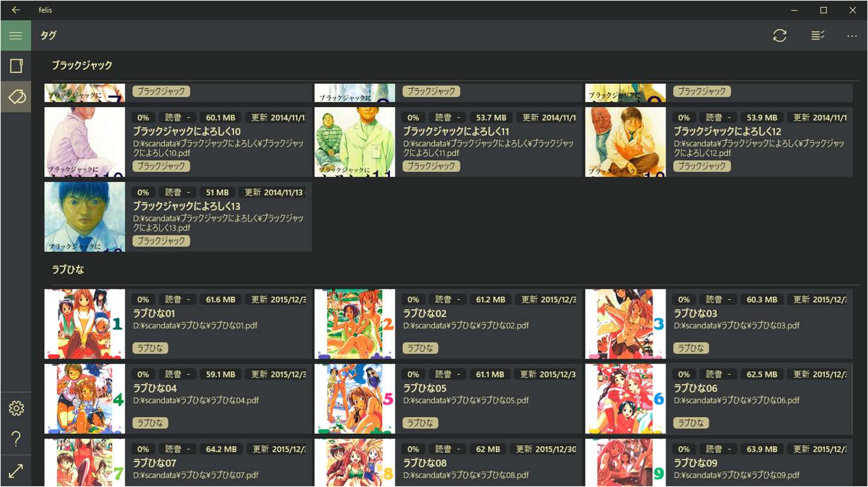The height and width of the screenshot is (487, 868).
Task: Open cover thumbnail of ブラックジャックによろしく13
Action: [84, 217]
